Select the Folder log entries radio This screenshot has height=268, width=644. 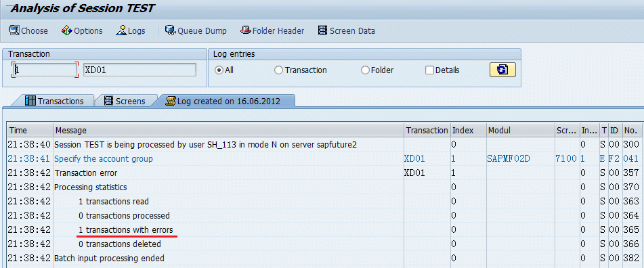pos(365,70)
